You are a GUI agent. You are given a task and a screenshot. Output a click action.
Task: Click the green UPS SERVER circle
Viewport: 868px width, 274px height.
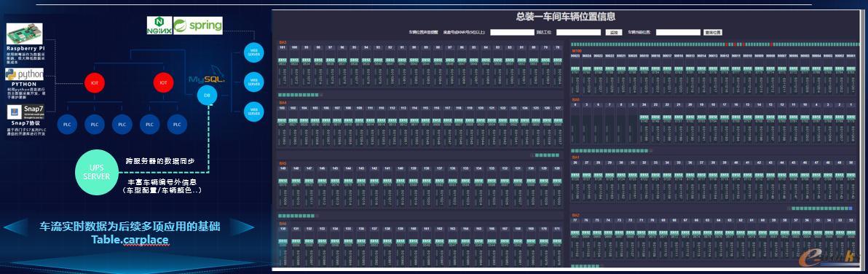[x=97, y=173]
